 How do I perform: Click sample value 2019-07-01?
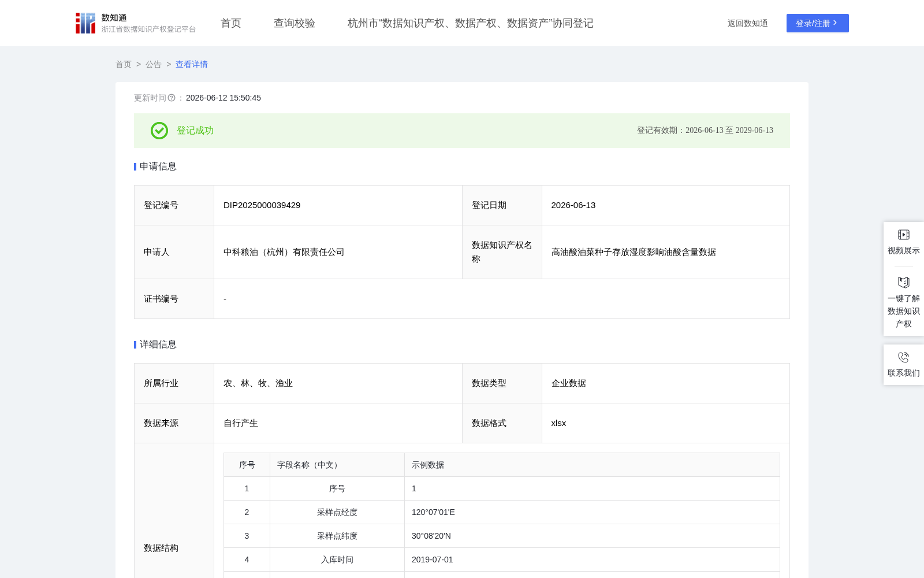[x=433, y=560]
